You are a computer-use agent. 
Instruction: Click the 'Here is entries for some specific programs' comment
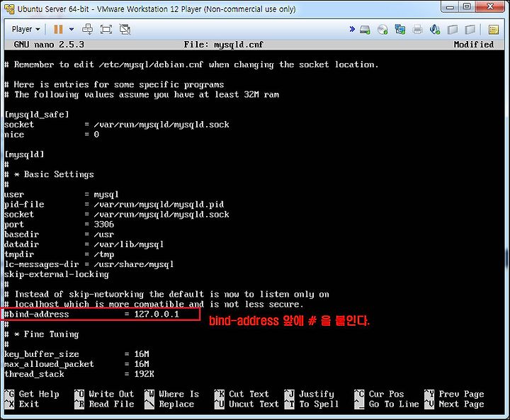[114, 84]
